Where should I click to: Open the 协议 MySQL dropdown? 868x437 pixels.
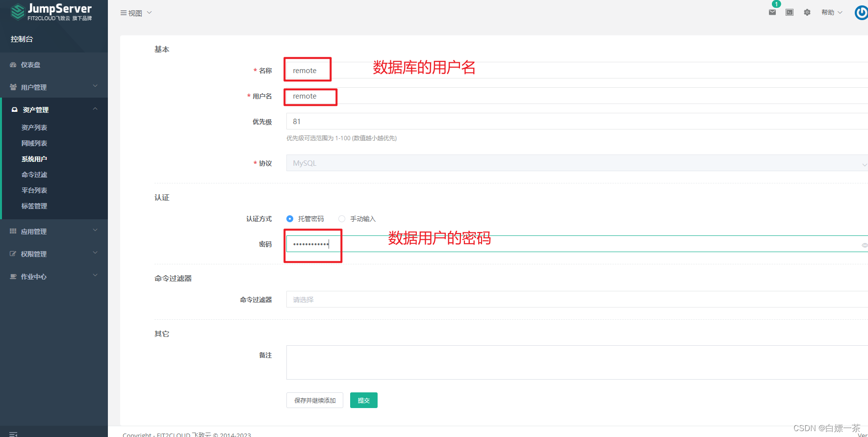click(x=577, y=163)
